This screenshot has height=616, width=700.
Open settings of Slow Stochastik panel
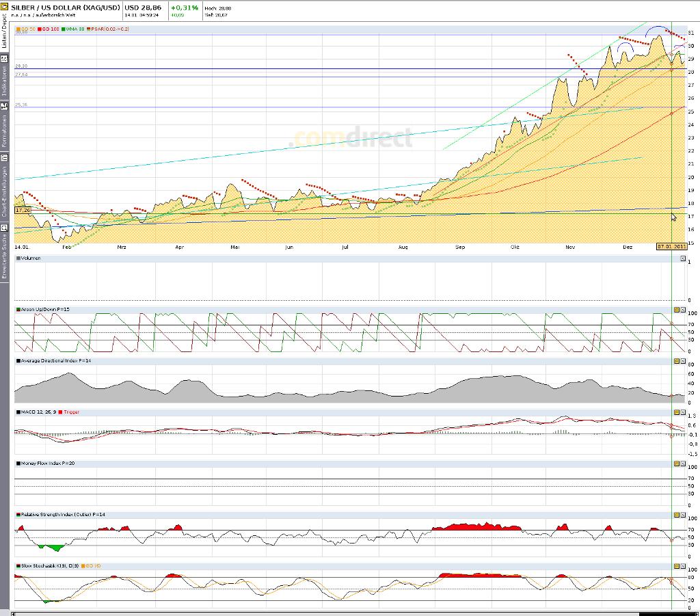[x=677, y=567]
